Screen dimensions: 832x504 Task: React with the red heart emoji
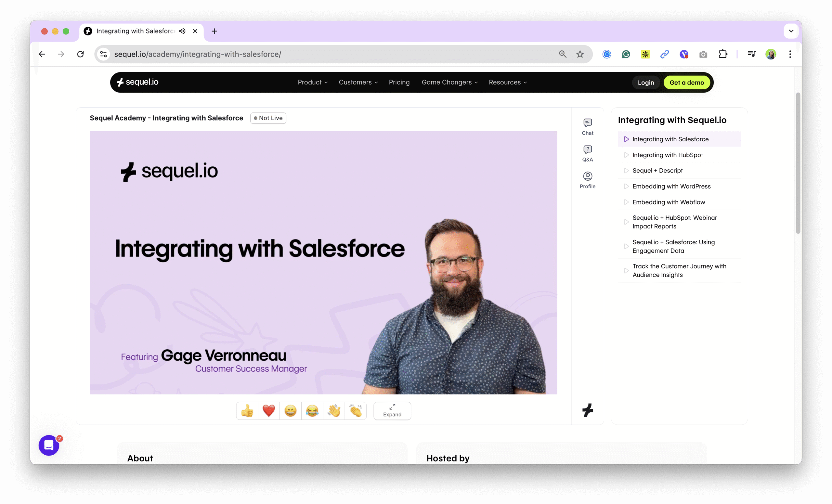(x=269, y=411)
